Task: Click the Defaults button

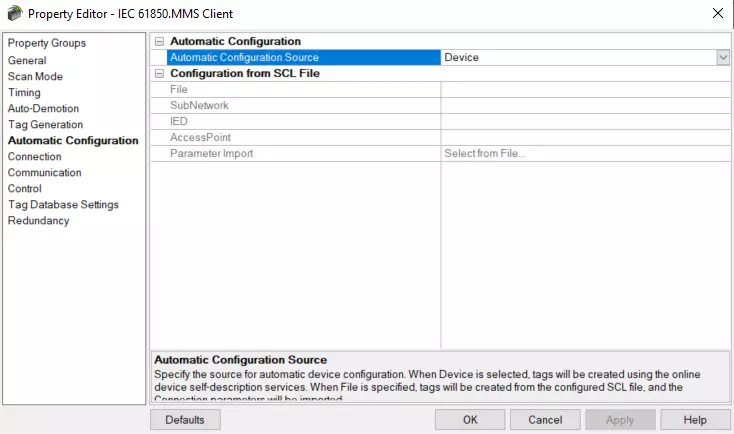Action: (x=185, y=419)
